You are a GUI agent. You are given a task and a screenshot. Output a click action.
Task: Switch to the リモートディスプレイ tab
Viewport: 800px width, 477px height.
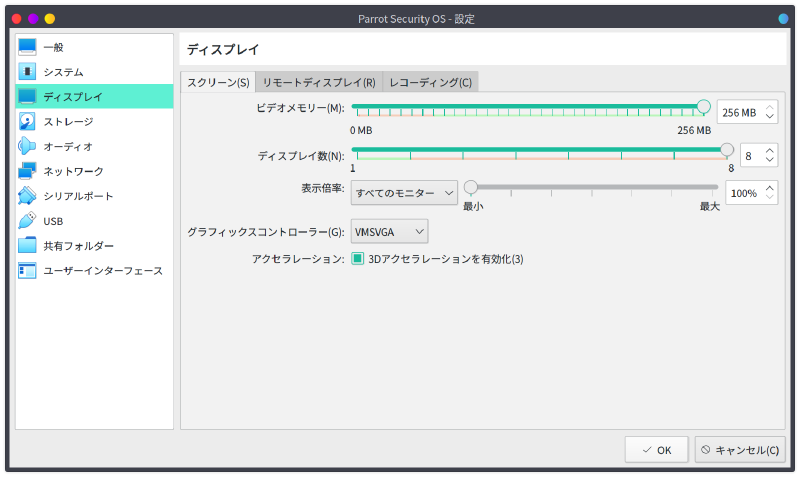(x=318, y=82)
